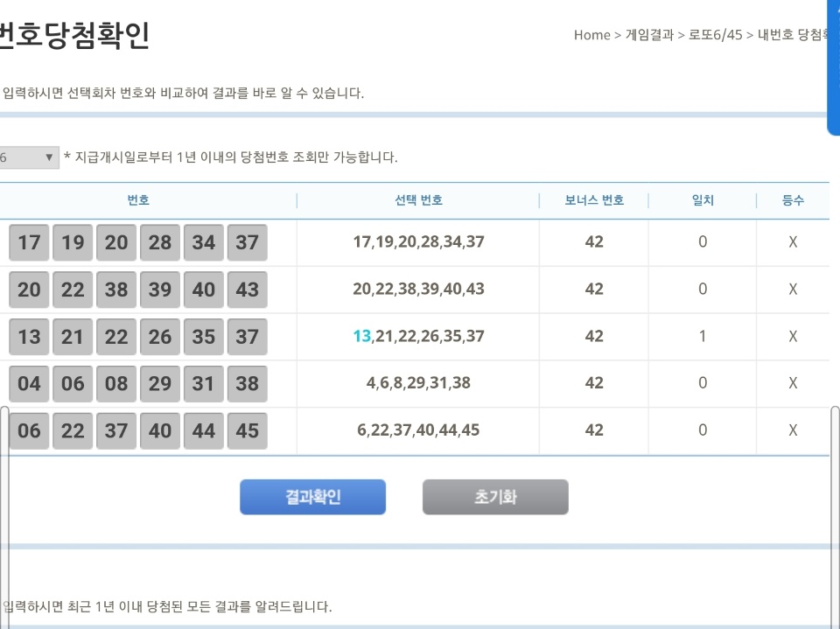Select number box 26 in third row
The image size is (840, 629).
pyautogui.click(x=160, y=337)
